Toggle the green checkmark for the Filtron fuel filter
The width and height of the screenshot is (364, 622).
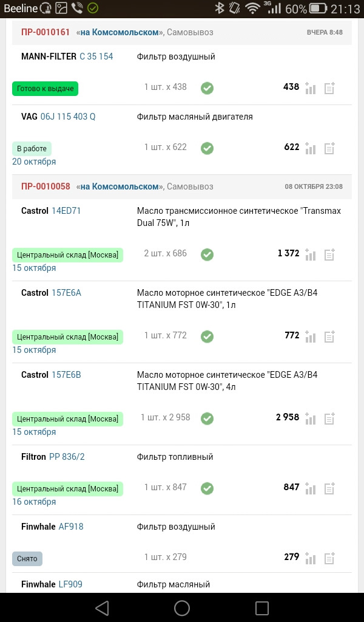click(207, 488)
